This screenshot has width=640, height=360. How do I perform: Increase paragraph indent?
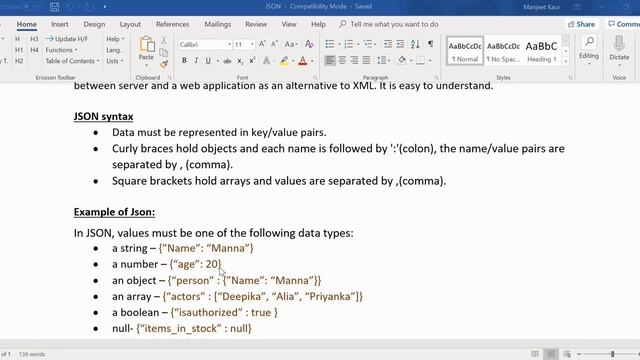coord(400,44)
